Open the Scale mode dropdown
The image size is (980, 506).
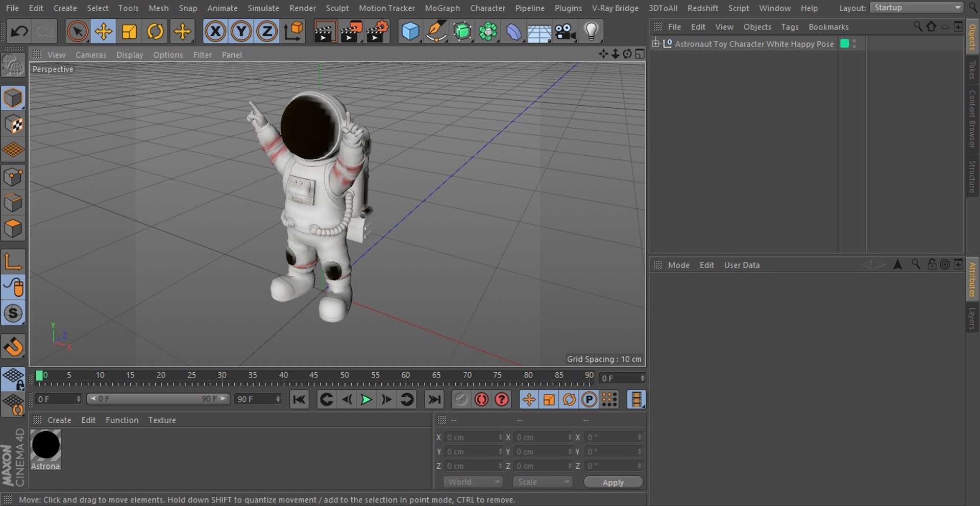click(543, 482)
